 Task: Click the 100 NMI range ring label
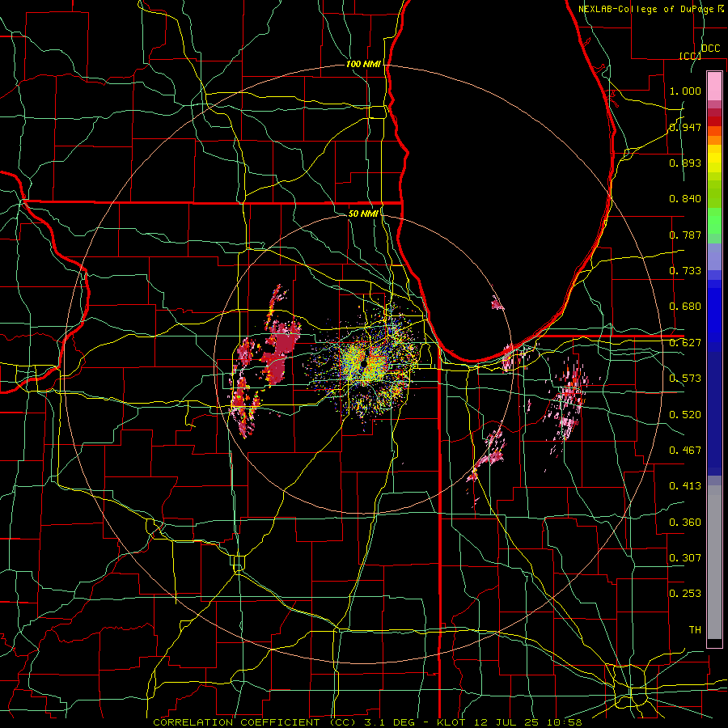pyautogui.click(x=363, y=64)
